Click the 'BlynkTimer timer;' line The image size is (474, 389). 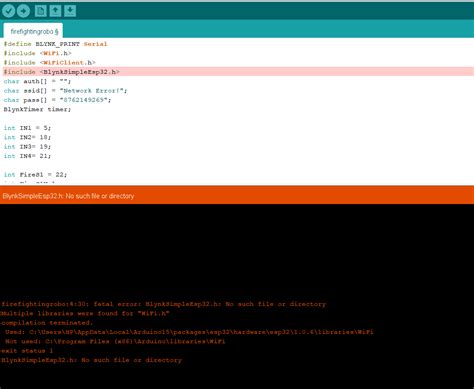(37, 109)
